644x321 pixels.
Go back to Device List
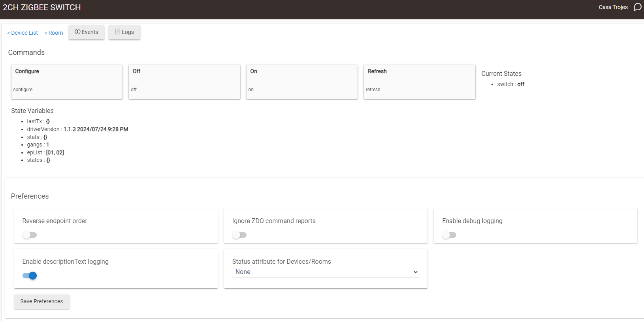coord(23,33)
